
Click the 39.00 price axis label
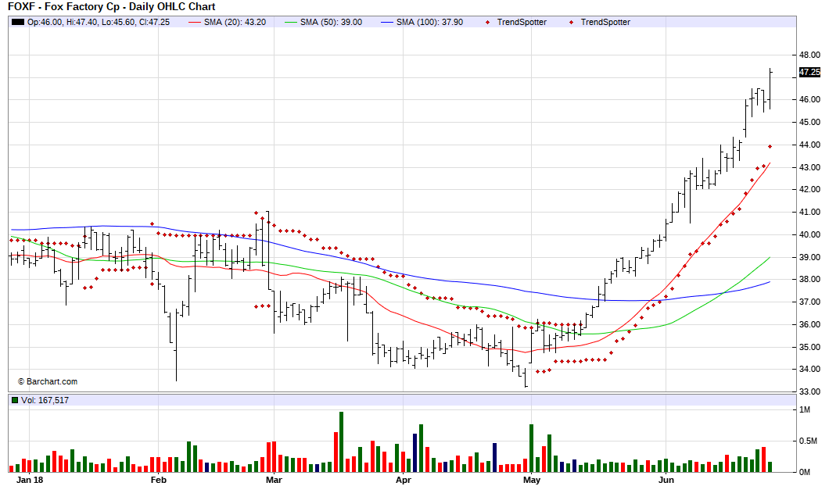coord(810,257)
